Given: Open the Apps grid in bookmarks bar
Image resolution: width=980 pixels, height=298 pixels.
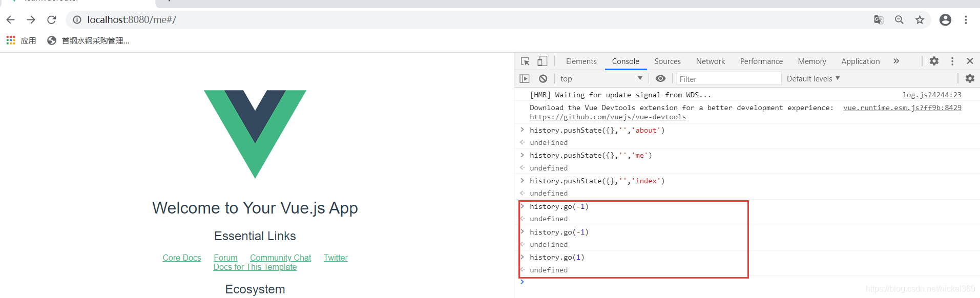Looking at the screenshot, I should click(21, 40).
